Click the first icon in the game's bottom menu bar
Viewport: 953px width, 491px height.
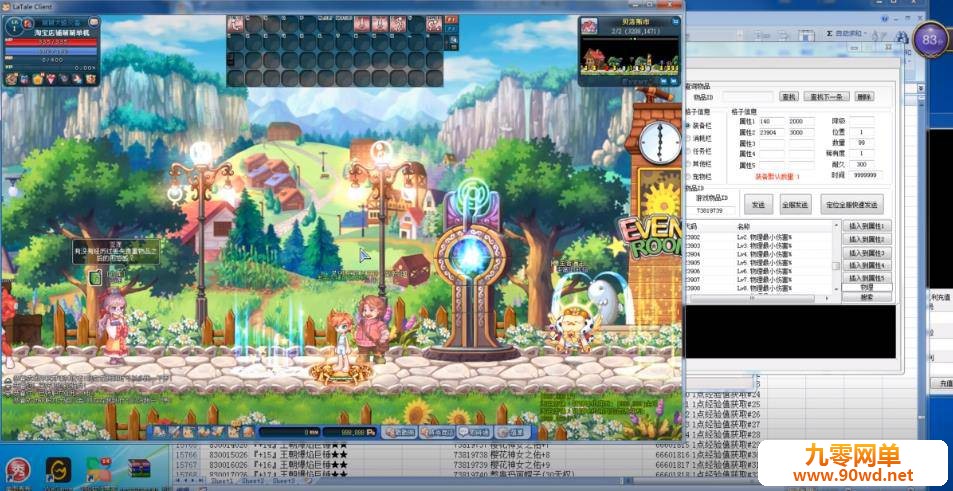click(159, 432)
